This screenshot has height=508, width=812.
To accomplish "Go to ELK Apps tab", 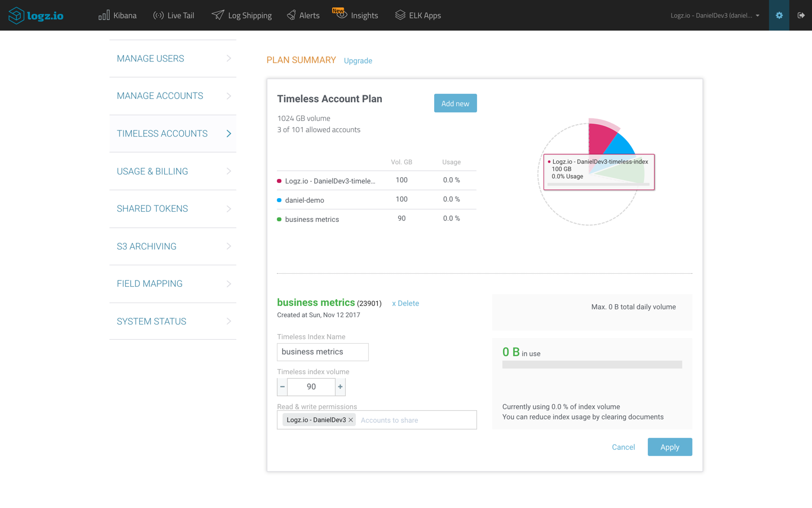I will tap(418, 15).
